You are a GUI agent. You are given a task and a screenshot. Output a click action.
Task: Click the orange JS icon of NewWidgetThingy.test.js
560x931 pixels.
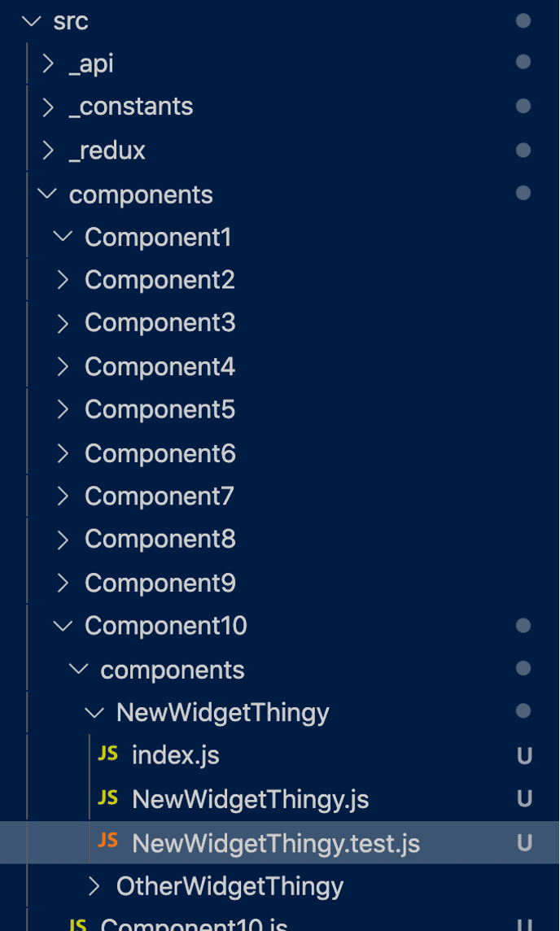107,841
